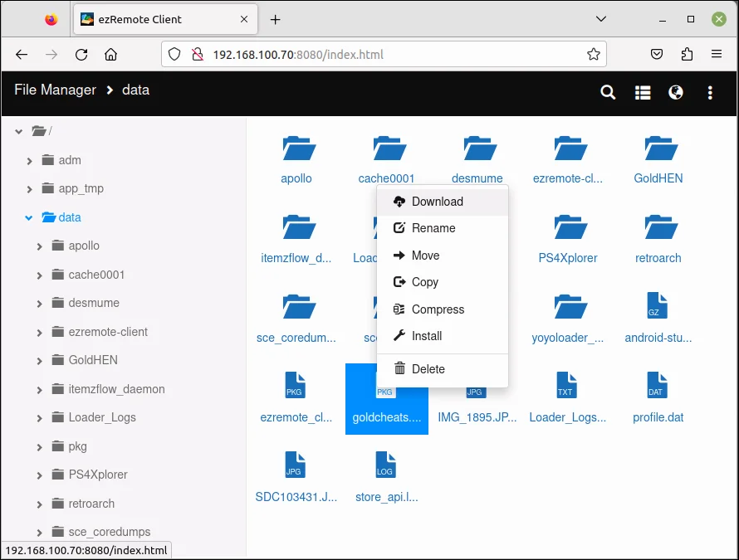Screen dimensions: 739x560
Task: Collapse the data folder in tree
Action: click(29, 218)
